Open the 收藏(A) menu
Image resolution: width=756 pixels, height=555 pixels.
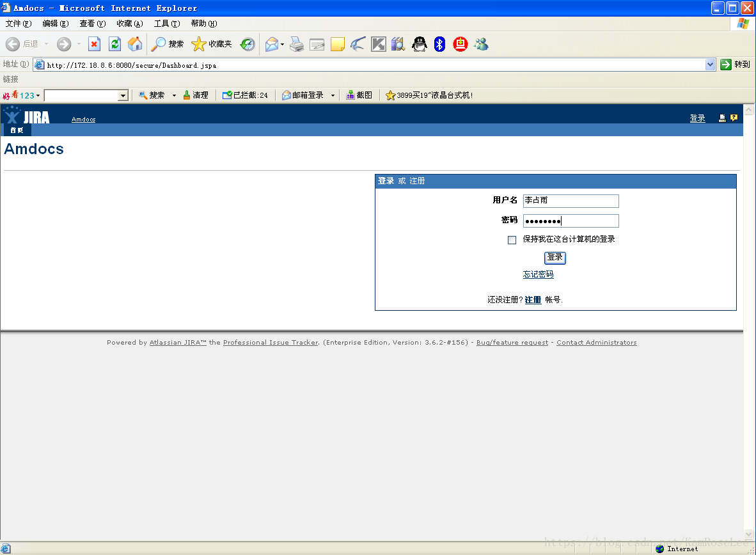pos(130,24)
